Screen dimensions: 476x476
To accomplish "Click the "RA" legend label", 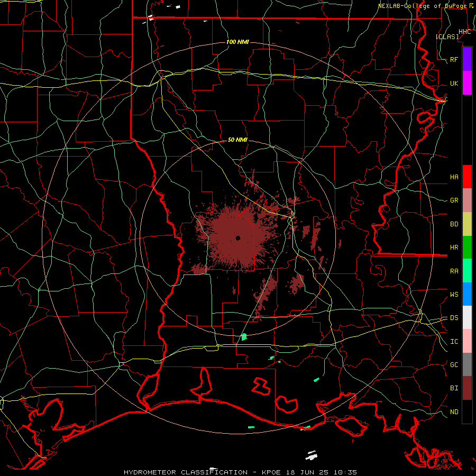I will point(454,271).
